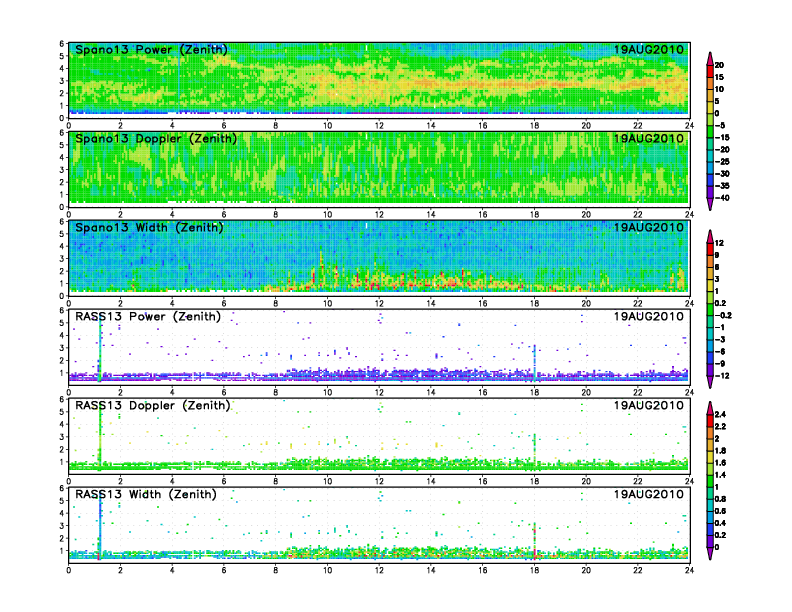Click the 19AUG2010 date in Spano13 Width panel

649,227
